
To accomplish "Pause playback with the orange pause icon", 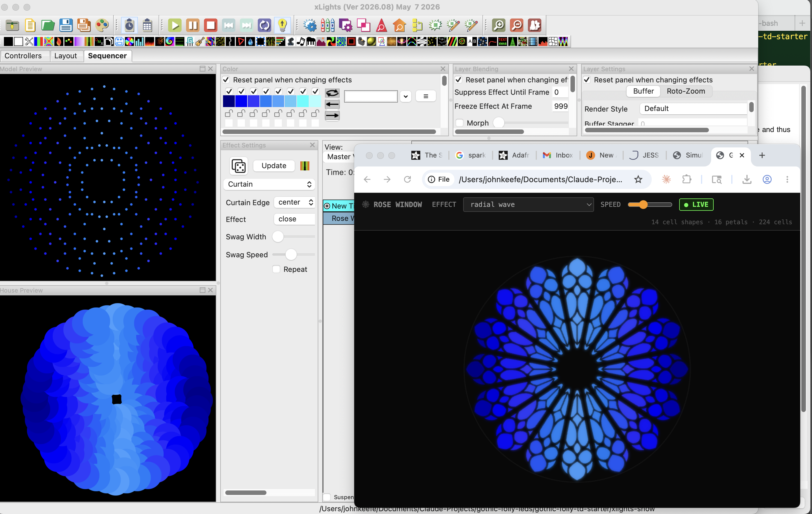I will point(193,25).
